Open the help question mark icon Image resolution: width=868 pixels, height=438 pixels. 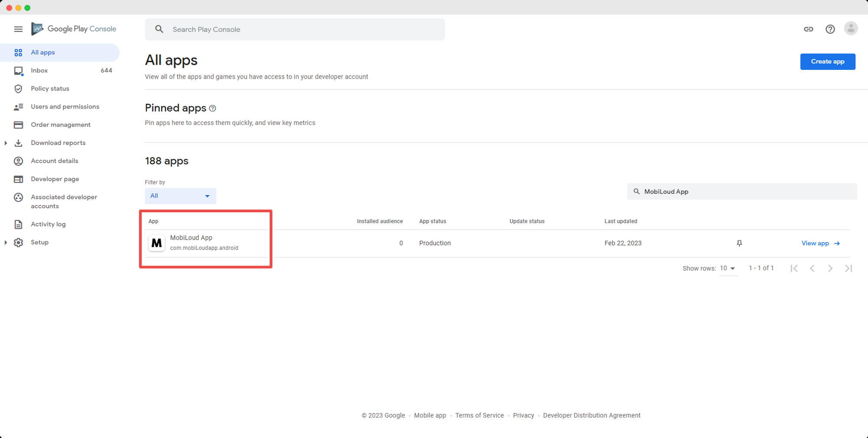coord(830,29)
